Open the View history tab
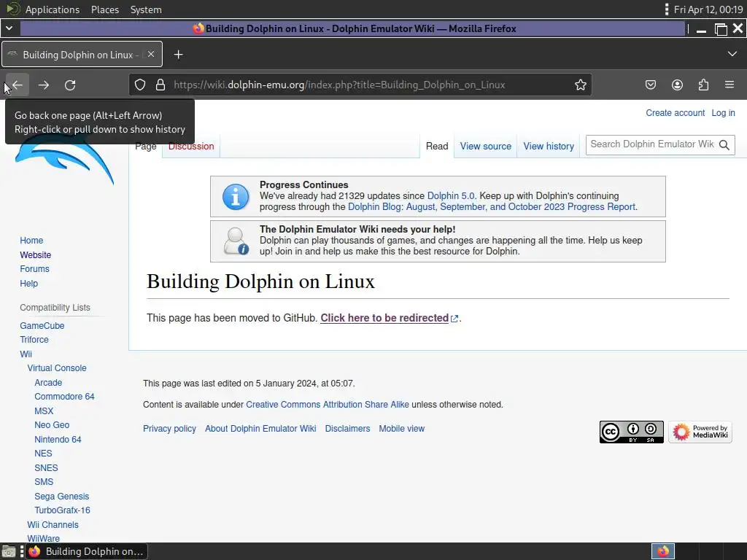Screen dimensions: 747x560 point(549,146)
